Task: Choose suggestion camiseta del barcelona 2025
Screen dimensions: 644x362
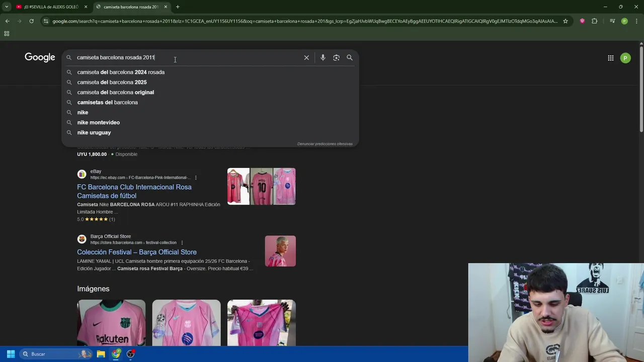Action: pyautogui.click(x=112, y=82)
